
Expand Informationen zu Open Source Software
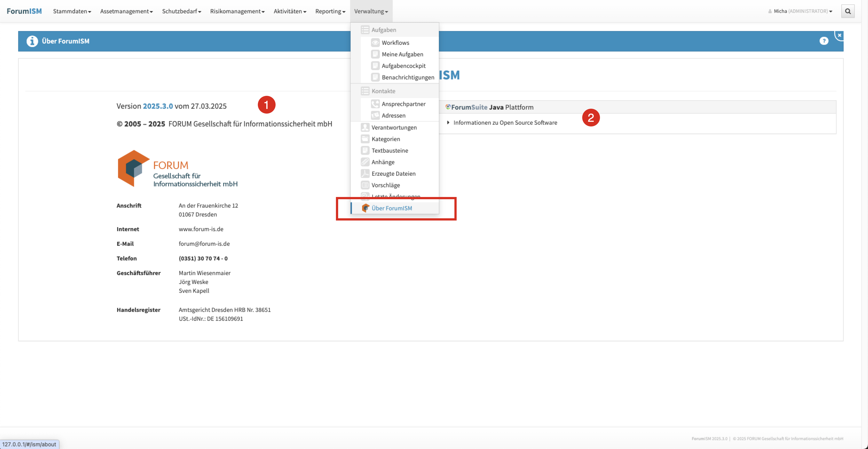[x=505, y=123]
